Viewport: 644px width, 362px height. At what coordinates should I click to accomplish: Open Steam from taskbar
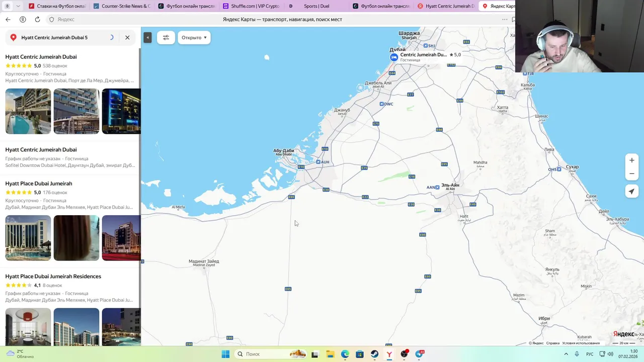pyautogui.click(x=375, y=354)
